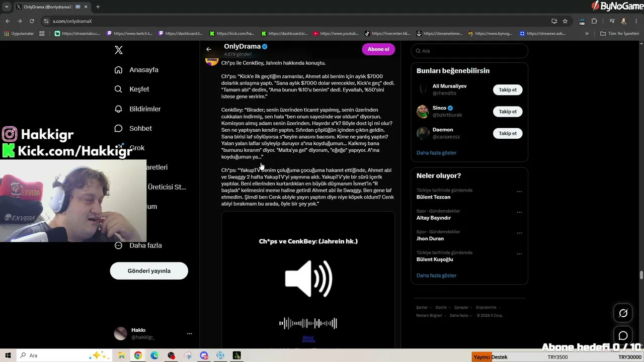Click the Çerezler footer link
644x362 pixels.
[461, 307]
